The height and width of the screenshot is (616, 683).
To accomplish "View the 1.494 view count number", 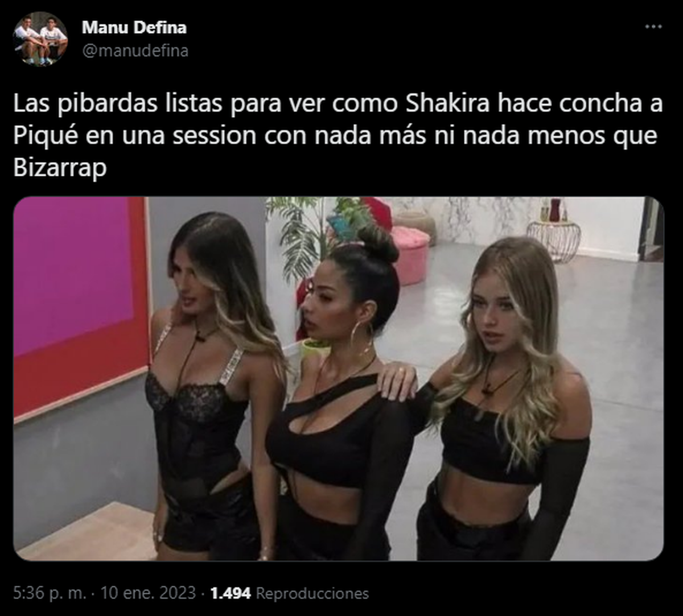I will [x=231, y=593].
